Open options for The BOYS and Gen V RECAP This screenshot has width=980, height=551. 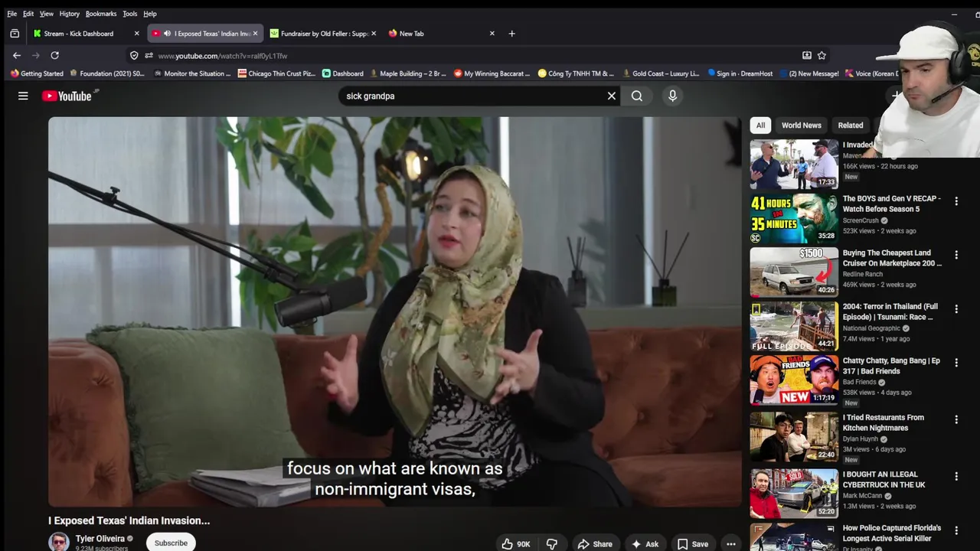click(x=956, y=201)
